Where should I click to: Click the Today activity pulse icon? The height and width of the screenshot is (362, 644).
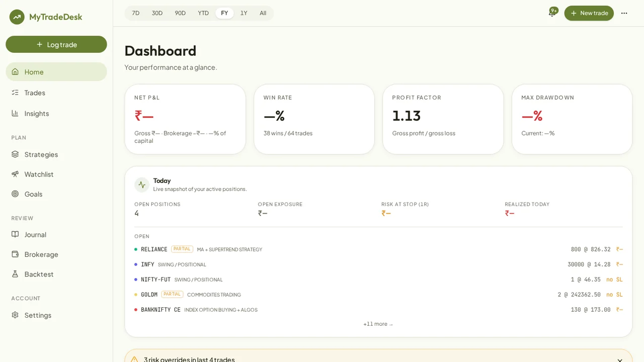(x=142, y=185)
